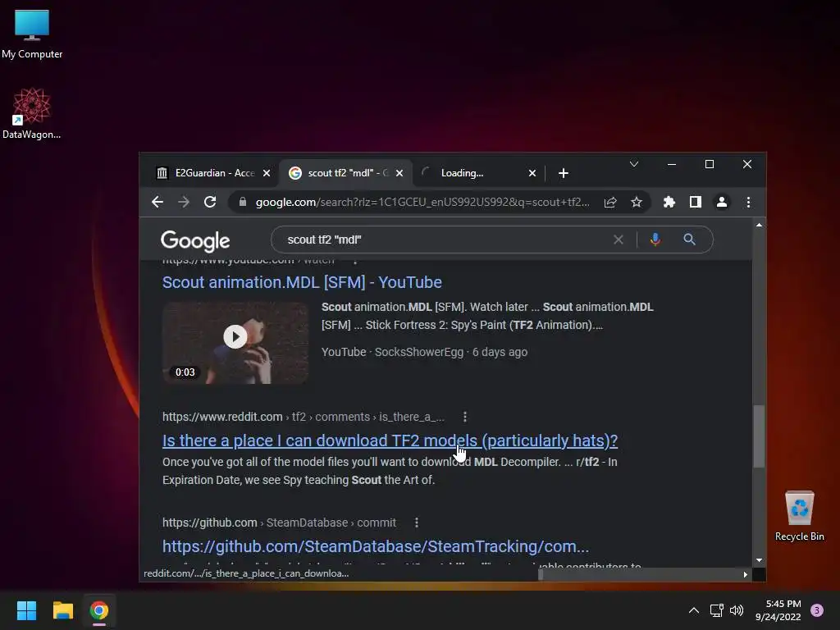Click the page vertical scrollbar thumb
840x630 pixels.
click(x=759, y=436)
